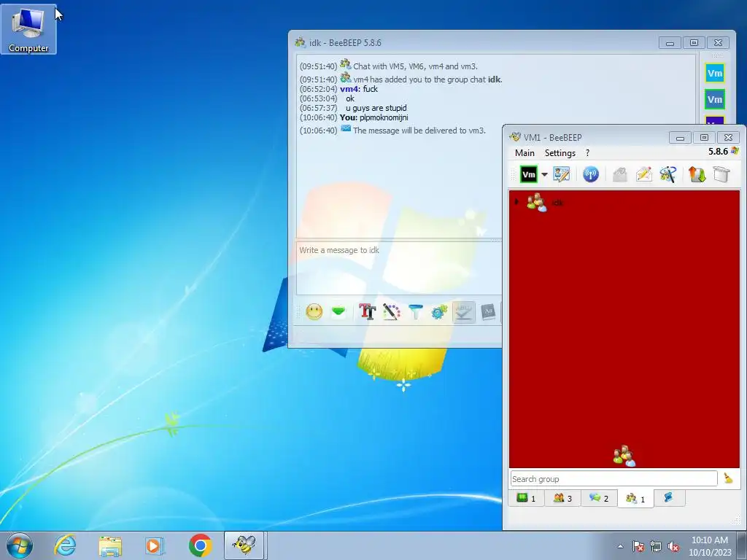Screen dimensions: 747x560
Task: Open Internet Explorer from the taskbar
Action: (x=65, y=545)
